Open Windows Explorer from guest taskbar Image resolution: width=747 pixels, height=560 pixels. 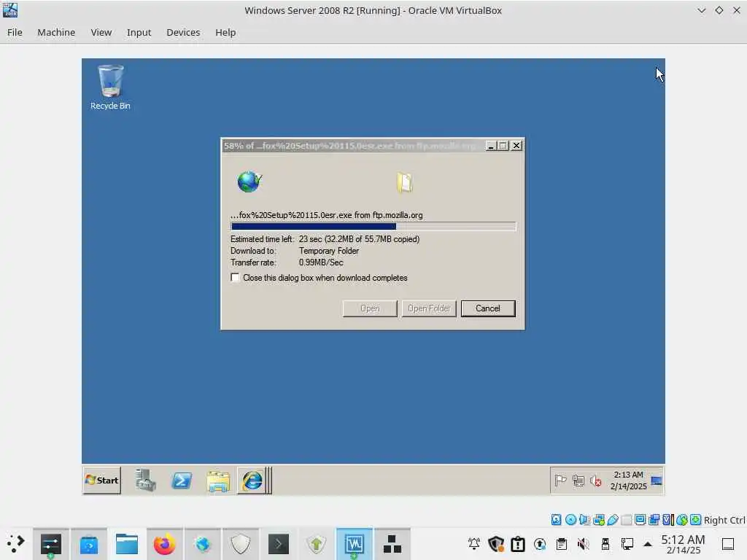[x=219, y=481]
